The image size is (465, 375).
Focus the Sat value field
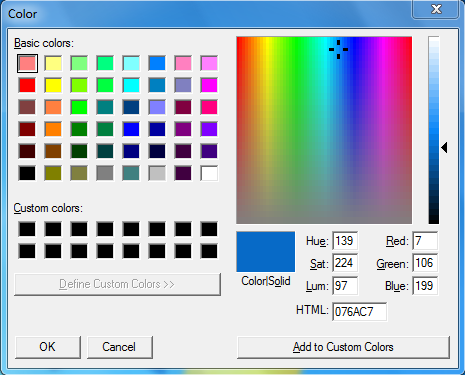point(345,263)
